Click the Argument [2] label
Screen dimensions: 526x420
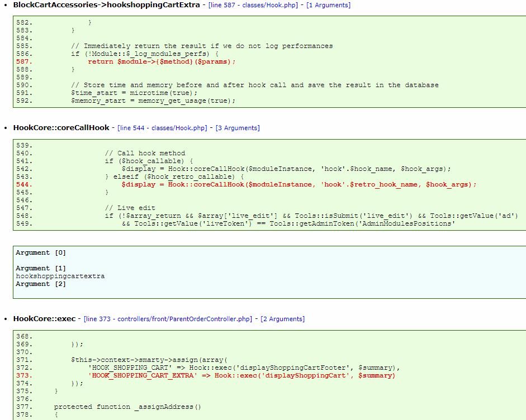tap(41, 284)
